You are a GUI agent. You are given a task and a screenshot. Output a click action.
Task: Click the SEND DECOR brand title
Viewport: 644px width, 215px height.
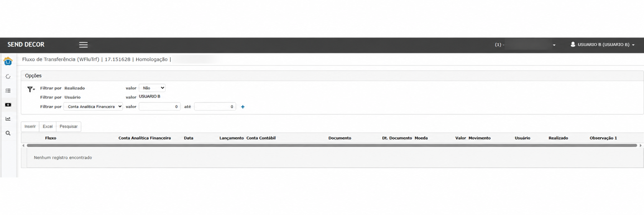pos(26,45)
